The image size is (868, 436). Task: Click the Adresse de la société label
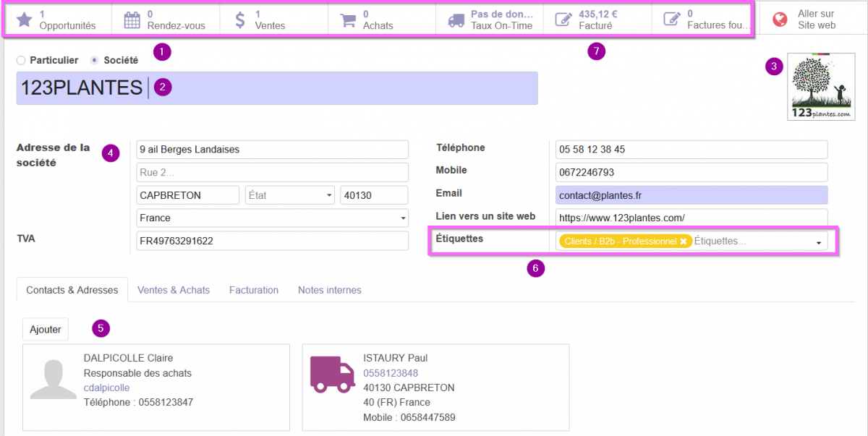click(x=54, y=155)
